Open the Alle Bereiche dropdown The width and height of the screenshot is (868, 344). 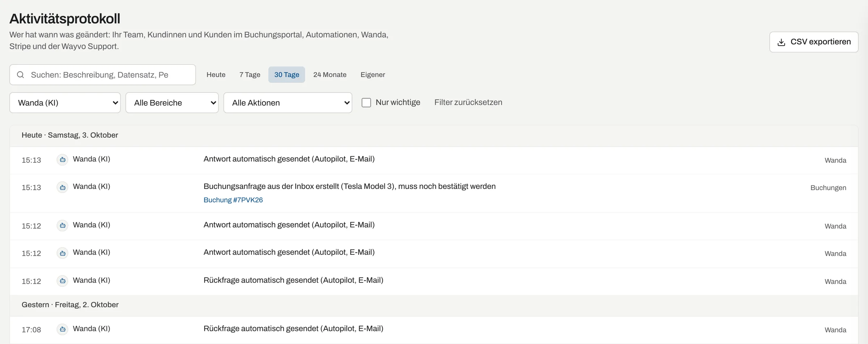(x=172, y=103)
